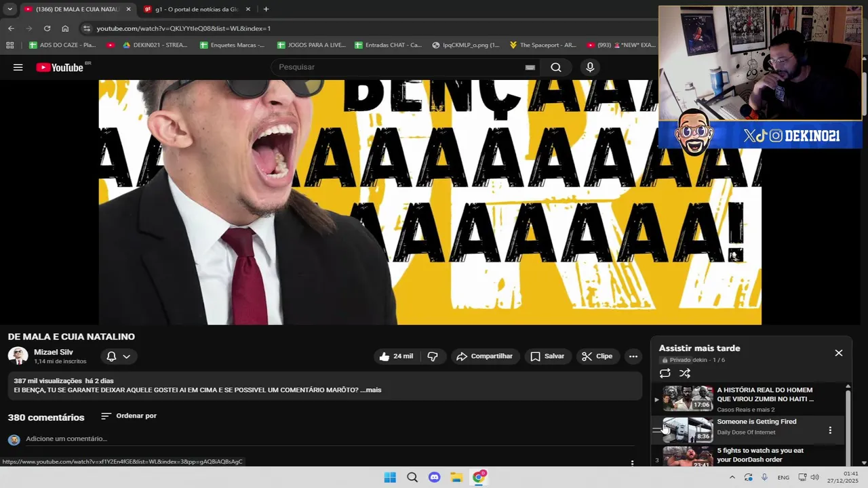Viewport: 868px width, 488px height.
Task: Open Mizael Silv channel avatar
Action: pos(18,356)
